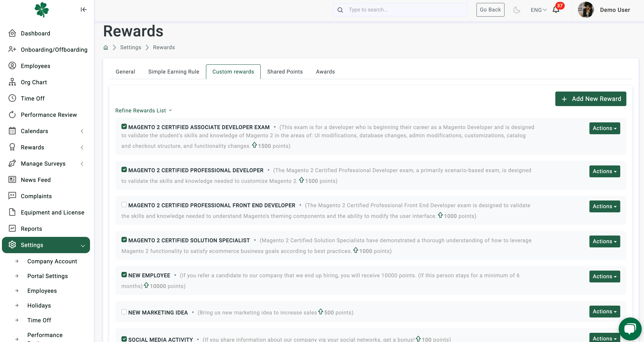Expand the Manage Surveys submenu chevron
The image size is (644, 342).
pos(82,164)
